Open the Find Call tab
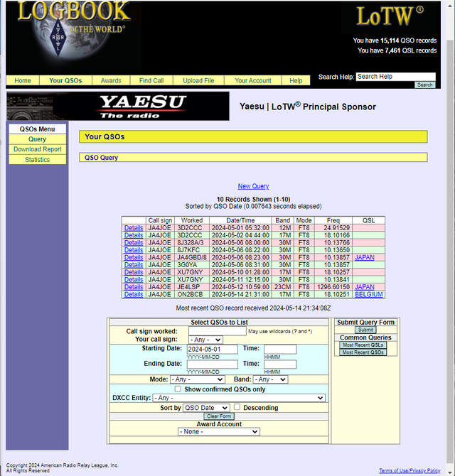 tap(151, 80)
